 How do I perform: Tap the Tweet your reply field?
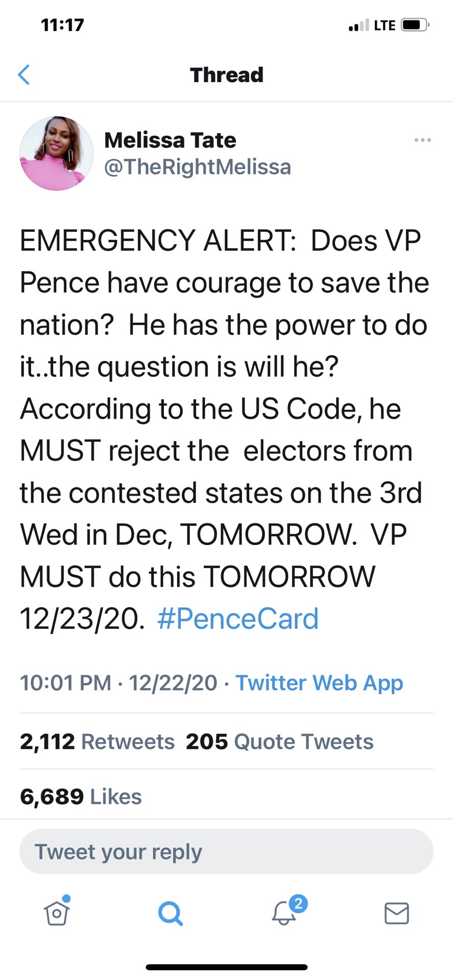tap(226, 851)
